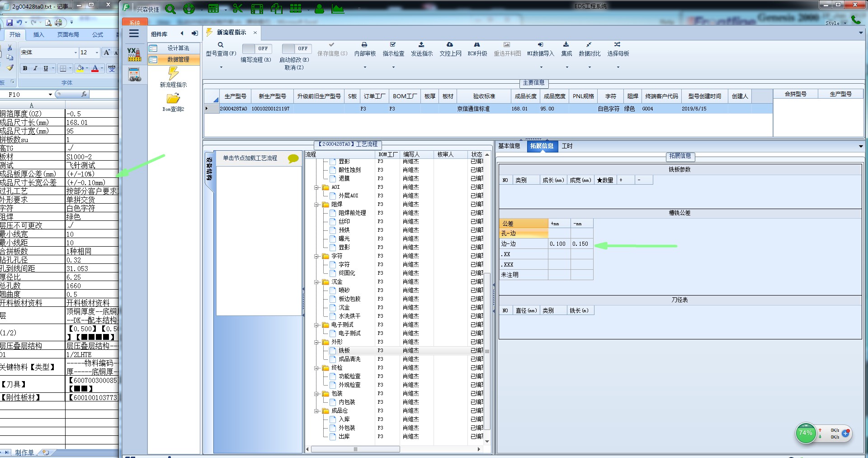Switch to 基本信息 tab
868x458 pixels.
[x=509, y=146]
